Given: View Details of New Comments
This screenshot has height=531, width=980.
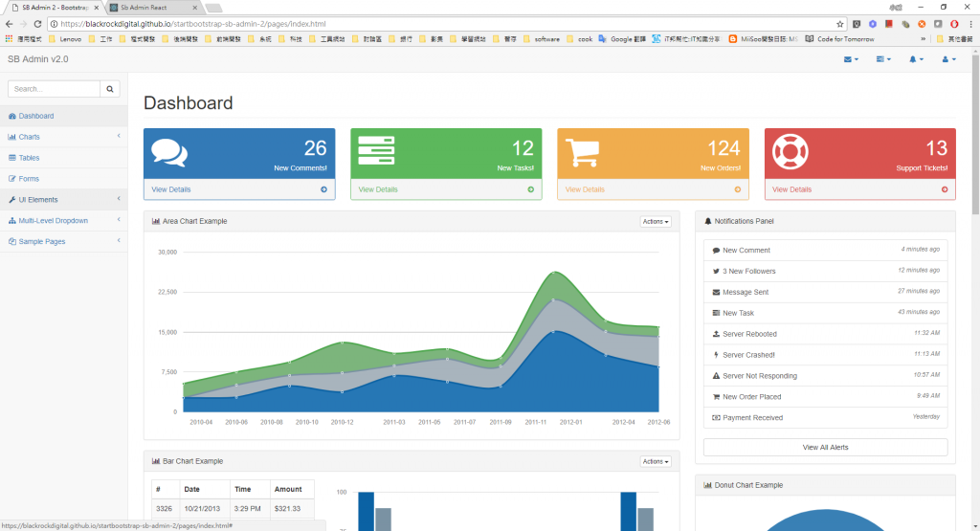Looking at the screenshot, I should point(170,189).
